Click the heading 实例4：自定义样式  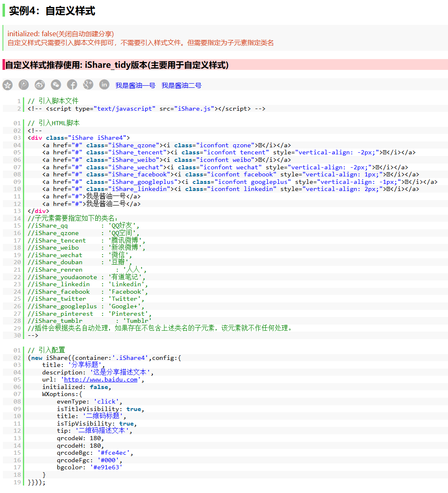point(52,11)
